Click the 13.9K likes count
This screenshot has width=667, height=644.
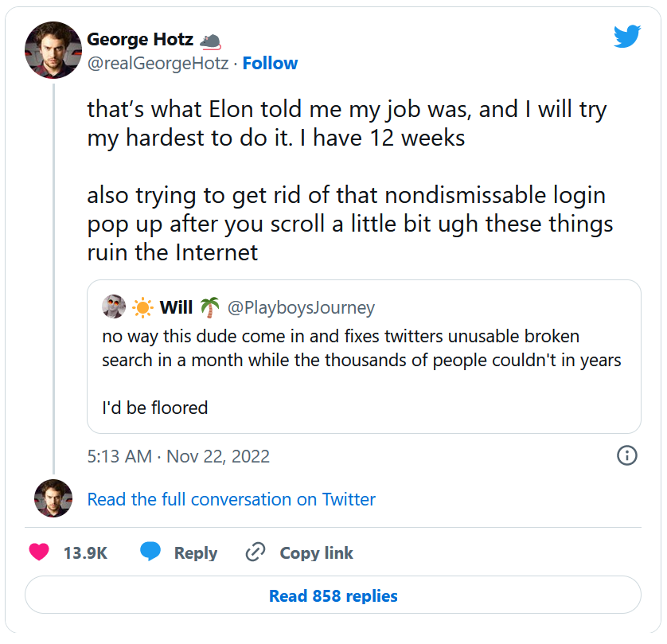point(85,553)
